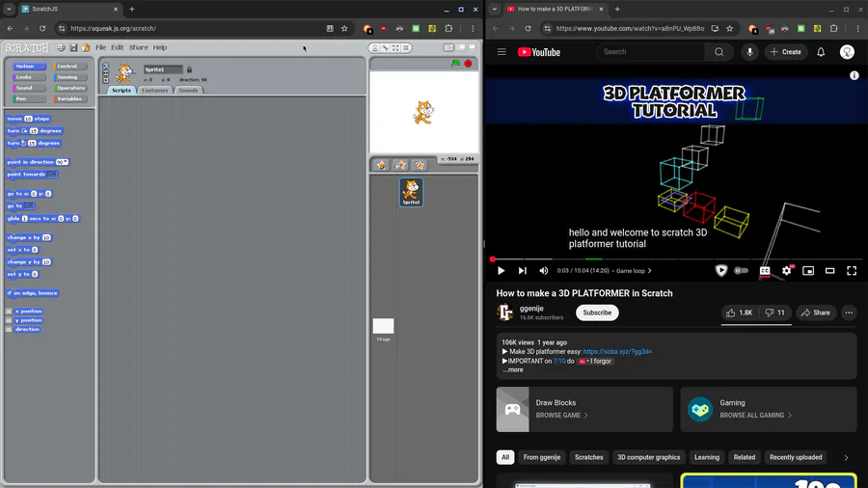
Task: Open the Scratch Share menu
Action: pos(138,47)
